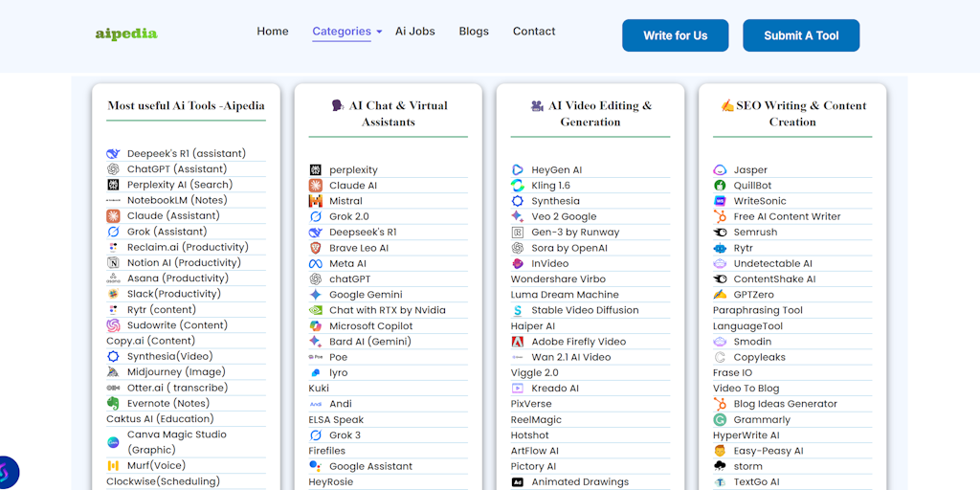Go to the Home menu item

[x=273, y=32]
